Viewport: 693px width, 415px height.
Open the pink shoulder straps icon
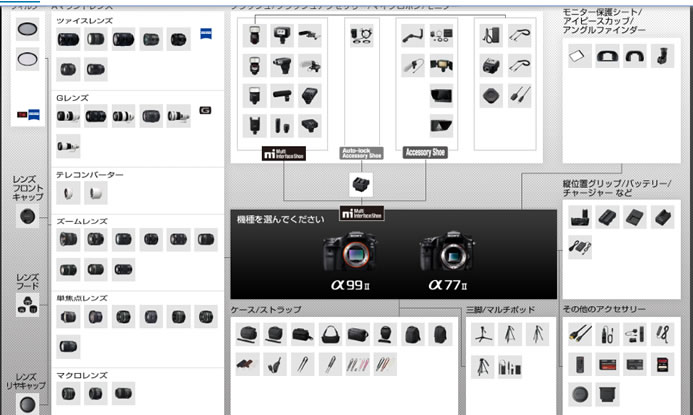point(358,364)
